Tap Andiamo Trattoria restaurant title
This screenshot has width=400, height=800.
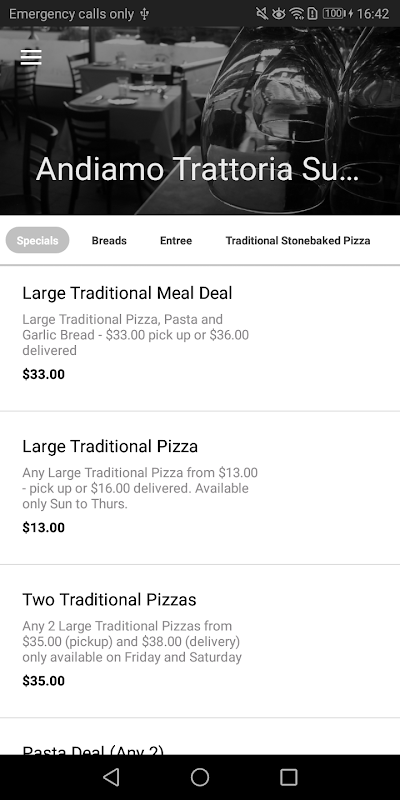(197, 169)
